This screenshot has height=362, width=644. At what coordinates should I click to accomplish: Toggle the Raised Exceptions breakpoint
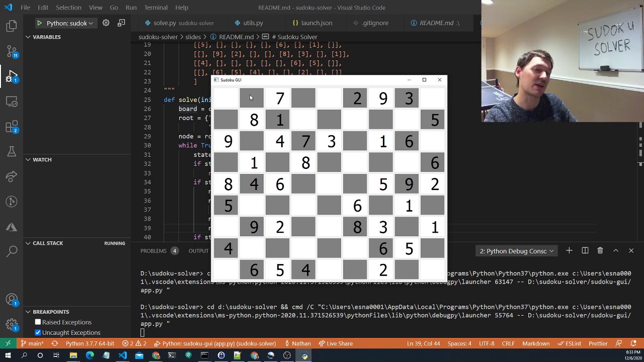coord(38,322)
